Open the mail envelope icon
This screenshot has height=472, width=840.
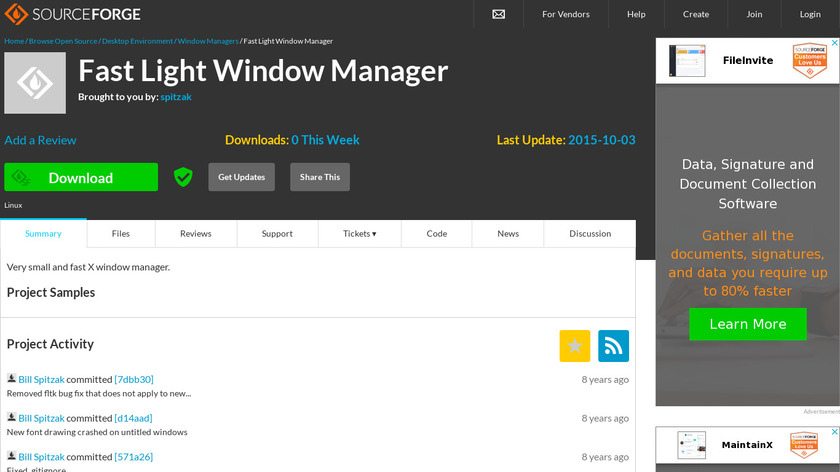498,14
